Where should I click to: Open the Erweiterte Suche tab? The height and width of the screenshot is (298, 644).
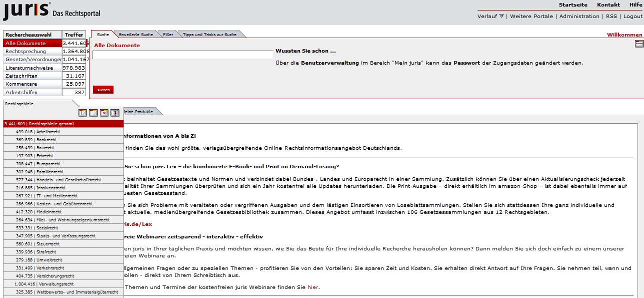pos(136,35)
